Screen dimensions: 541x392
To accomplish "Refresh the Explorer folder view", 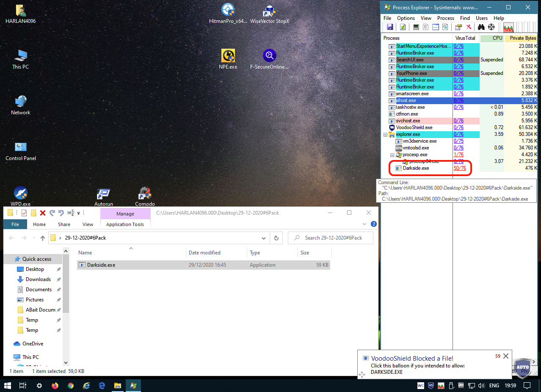I will (276, 238).
